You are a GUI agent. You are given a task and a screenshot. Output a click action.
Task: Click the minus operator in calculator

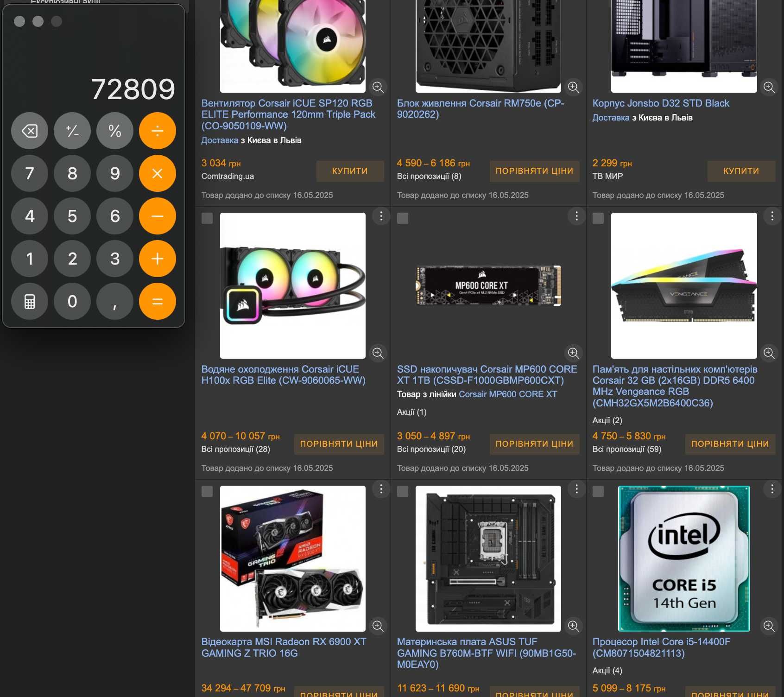coord(158,216)
